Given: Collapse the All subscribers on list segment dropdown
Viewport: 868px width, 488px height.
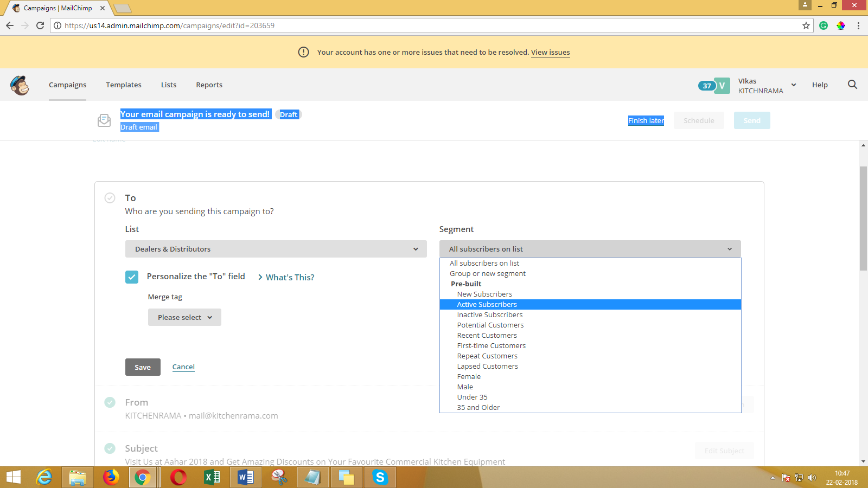Looking at the screenshot, I should tap(590, 249).
